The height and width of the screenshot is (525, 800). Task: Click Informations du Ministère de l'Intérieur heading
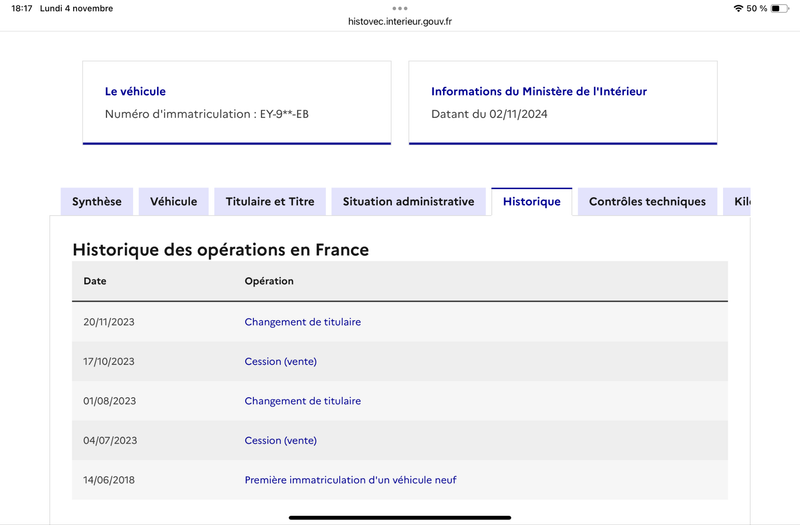(539, 91)
